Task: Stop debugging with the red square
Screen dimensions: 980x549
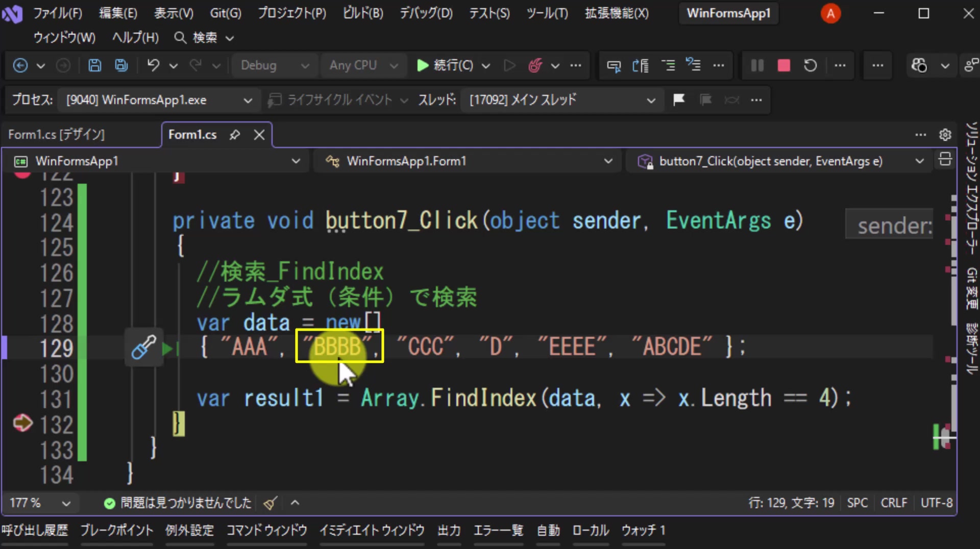Action: pyautogui.click(x=784, y=65)
